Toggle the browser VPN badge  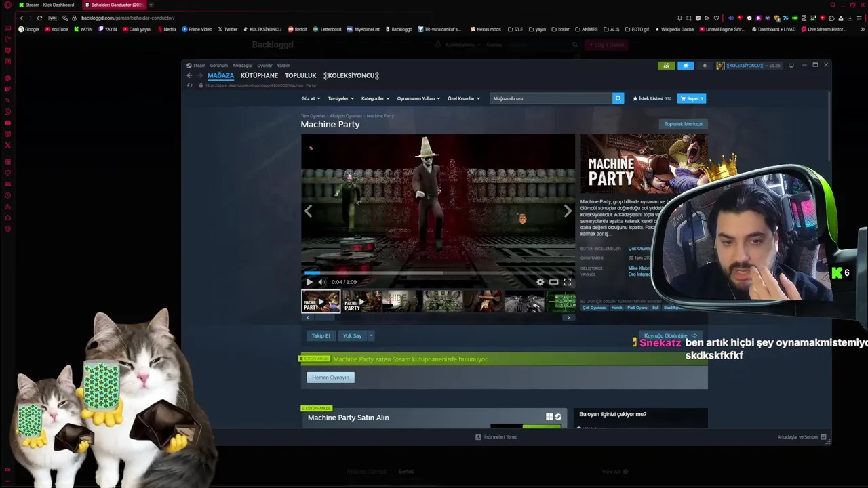tap(54, 18)
